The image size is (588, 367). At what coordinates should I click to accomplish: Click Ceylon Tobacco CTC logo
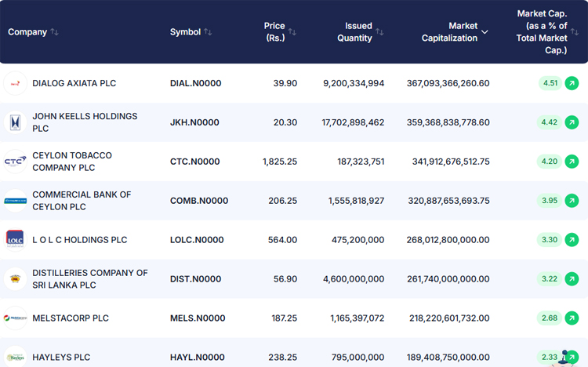point(15,162)
